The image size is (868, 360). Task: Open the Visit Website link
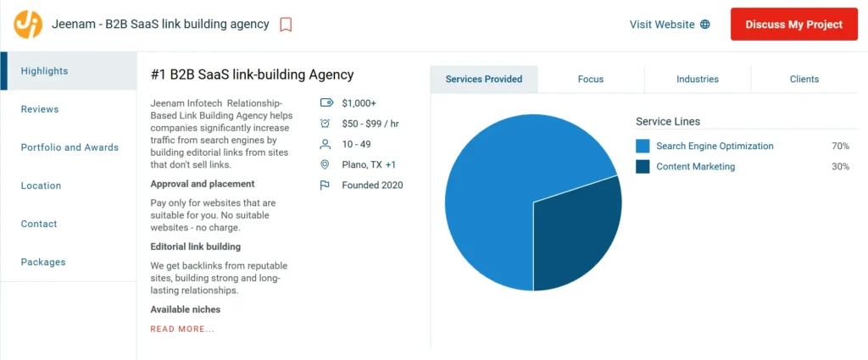click(661, 25)
